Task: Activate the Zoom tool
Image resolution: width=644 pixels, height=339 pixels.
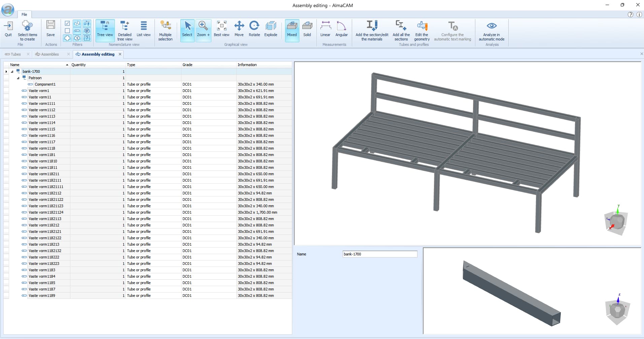Action: point(203,30)
